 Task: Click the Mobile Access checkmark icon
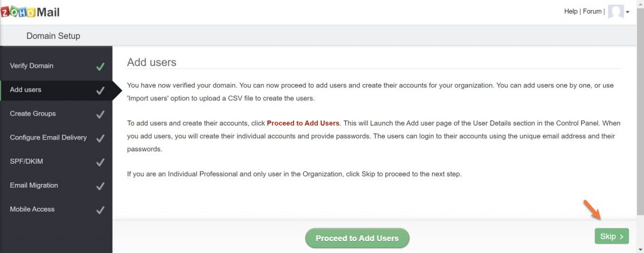99,210
